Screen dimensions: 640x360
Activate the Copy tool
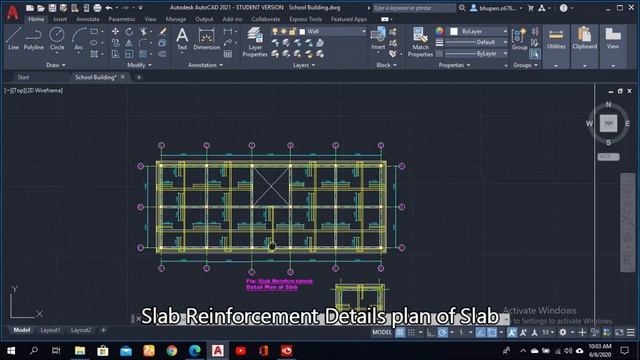(116, 43)
